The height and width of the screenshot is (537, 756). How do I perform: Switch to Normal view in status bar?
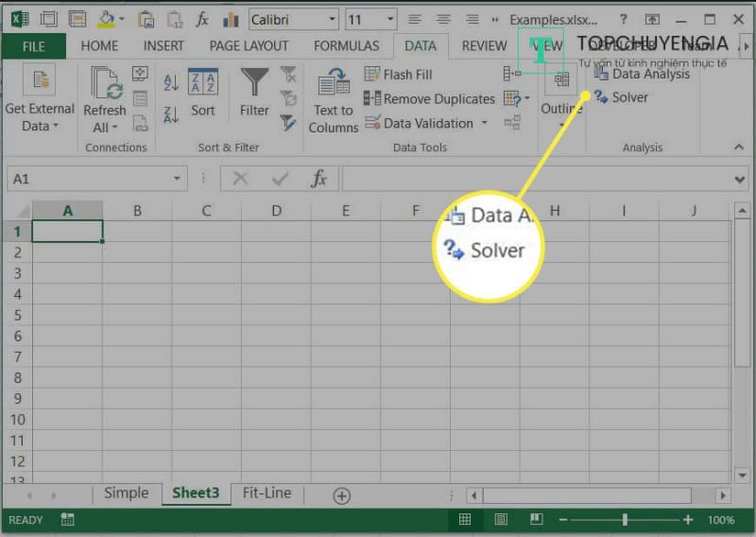click(x=465, y=519)
